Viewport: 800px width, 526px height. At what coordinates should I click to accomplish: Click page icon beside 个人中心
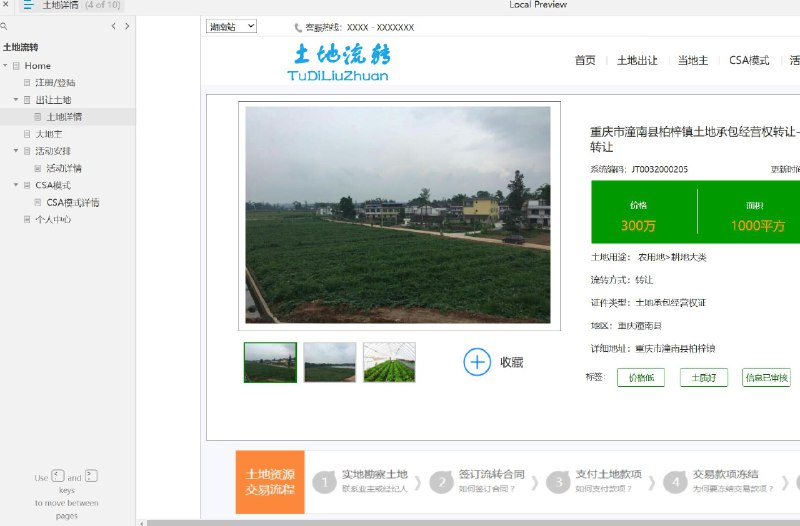click(x=27, y=219)
